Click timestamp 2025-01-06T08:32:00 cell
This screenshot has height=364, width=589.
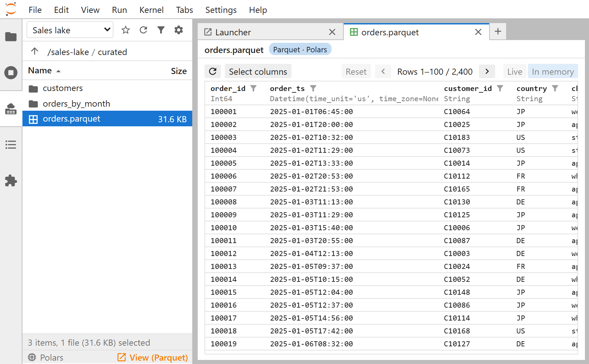click(x=311, y=344)
